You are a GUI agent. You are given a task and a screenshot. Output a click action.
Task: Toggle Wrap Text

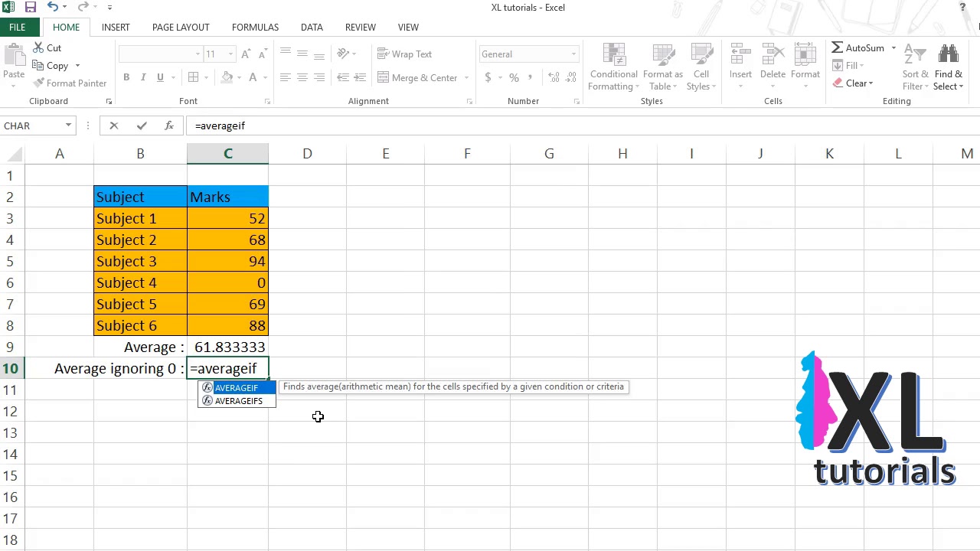pos(405,54)
